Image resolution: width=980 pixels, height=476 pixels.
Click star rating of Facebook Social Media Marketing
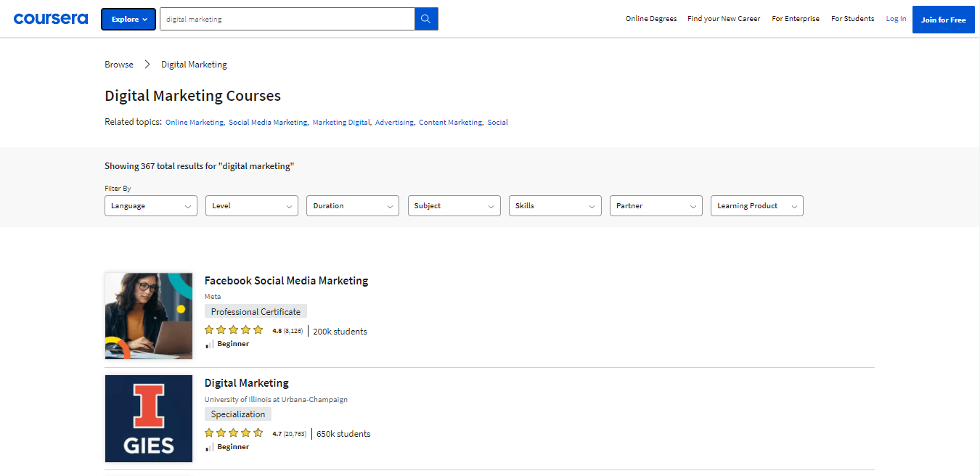tap(234, 330)
